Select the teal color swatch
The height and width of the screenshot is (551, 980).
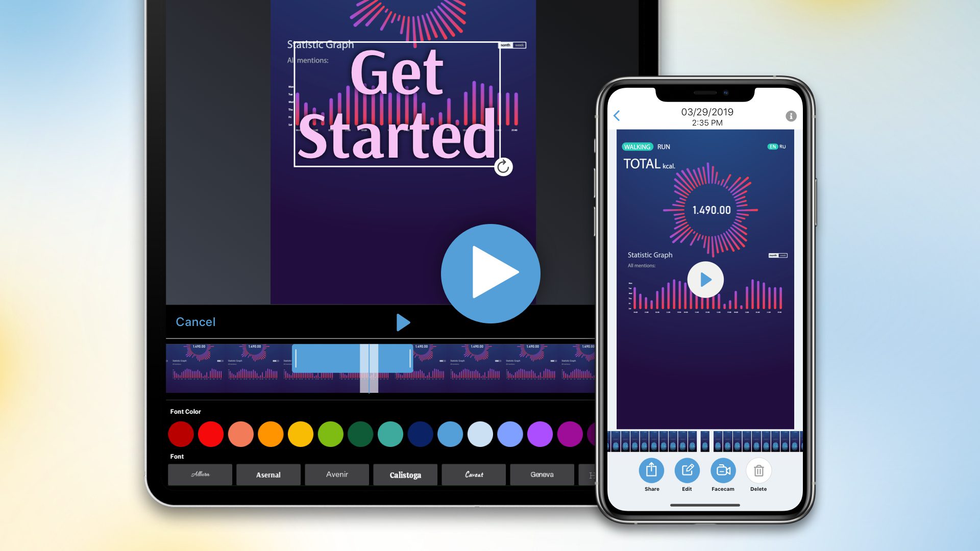[x=390, y=434]
